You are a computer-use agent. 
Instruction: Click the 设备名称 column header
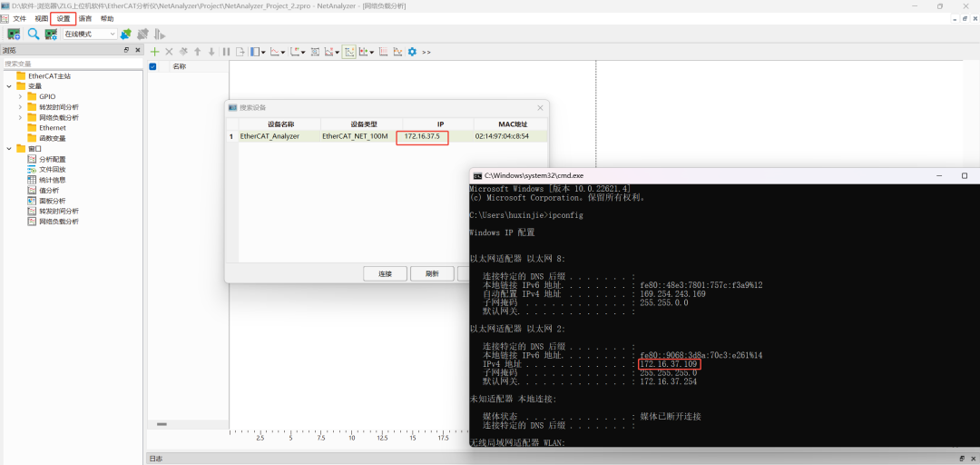click(x=280, y=124)
